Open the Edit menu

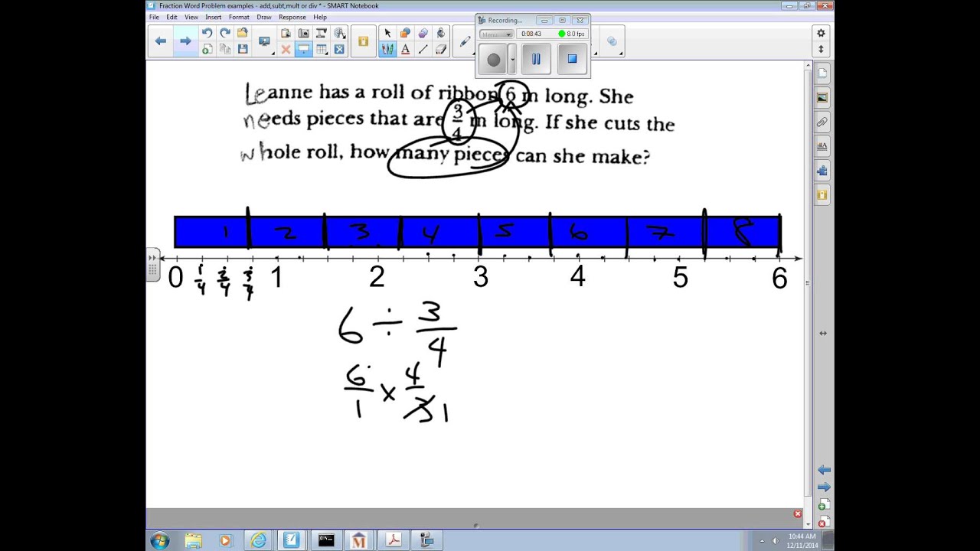(171, 17)
